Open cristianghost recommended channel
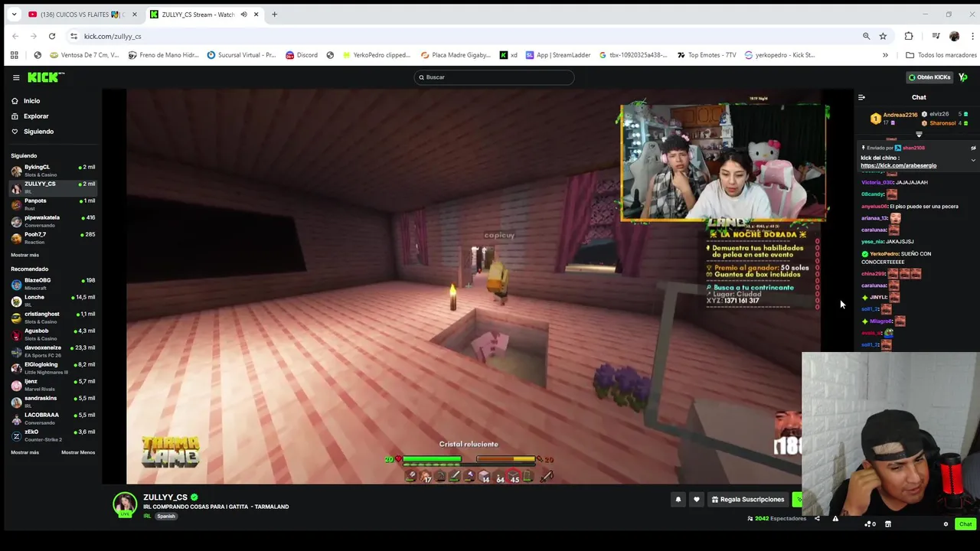The height and width of the screenshot is (551, 980). 53,317
